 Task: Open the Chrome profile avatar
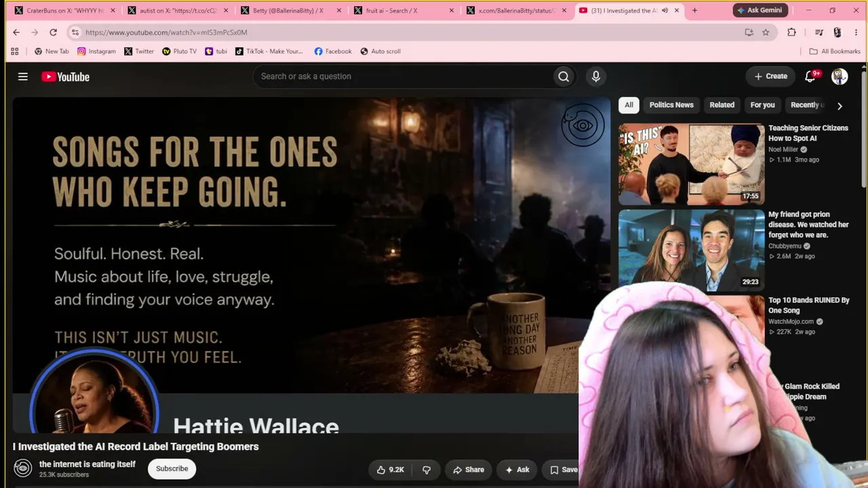837,32
